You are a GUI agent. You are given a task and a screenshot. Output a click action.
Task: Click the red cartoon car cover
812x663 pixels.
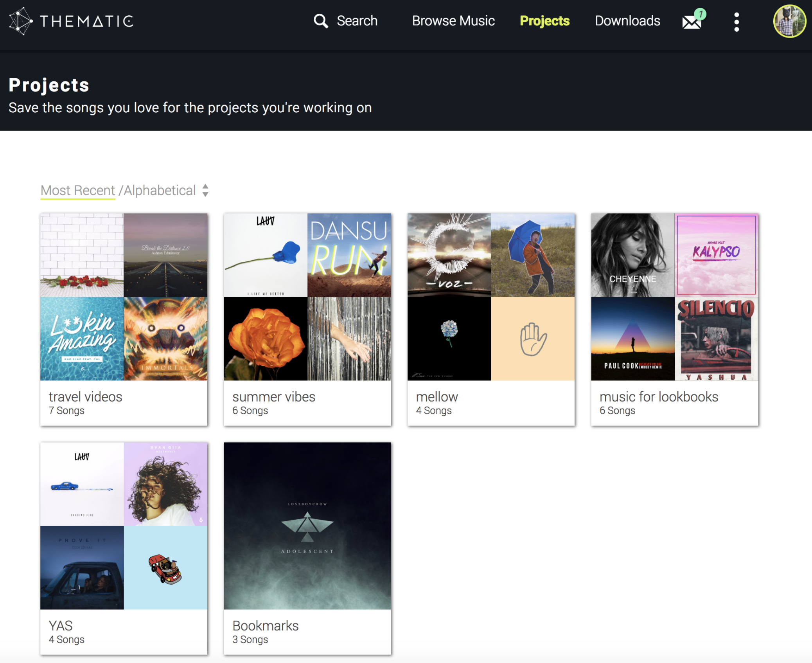coord(165,568)
